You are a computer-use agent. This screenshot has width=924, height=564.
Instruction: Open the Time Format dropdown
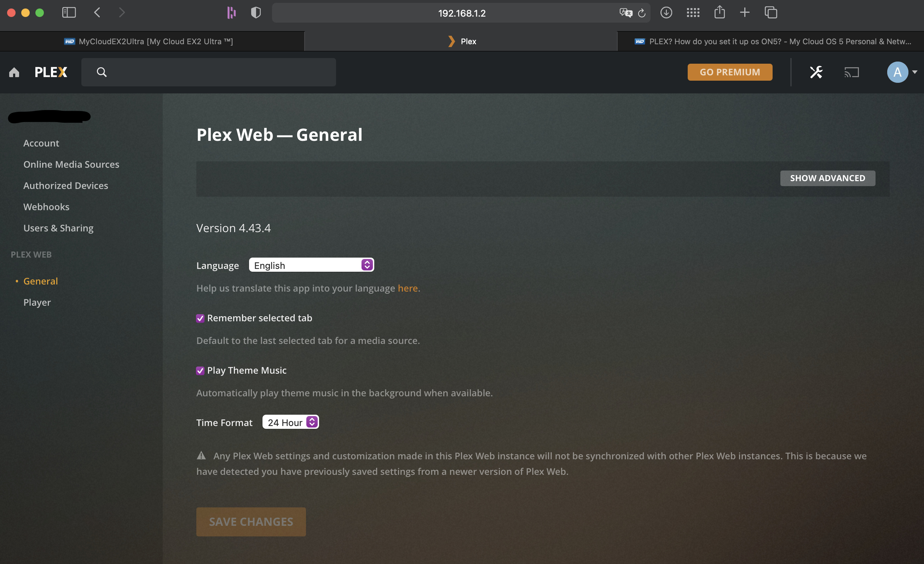tap(291, 422)
